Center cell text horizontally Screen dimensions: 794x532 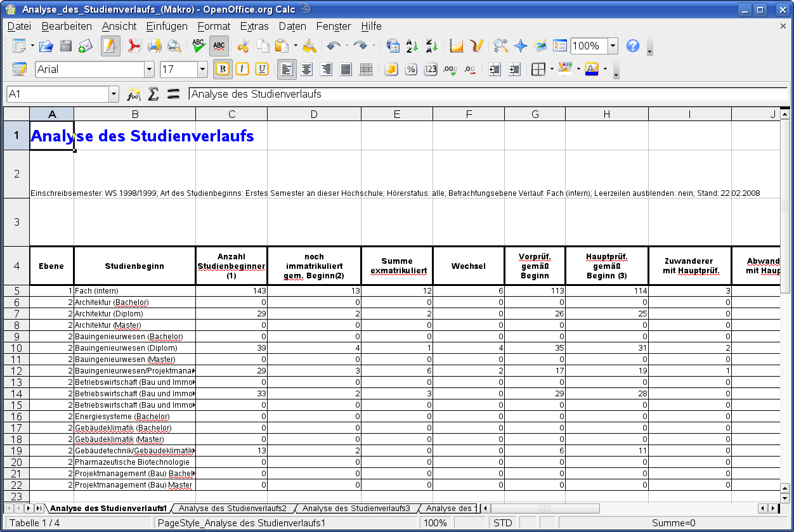click(307, 69)
